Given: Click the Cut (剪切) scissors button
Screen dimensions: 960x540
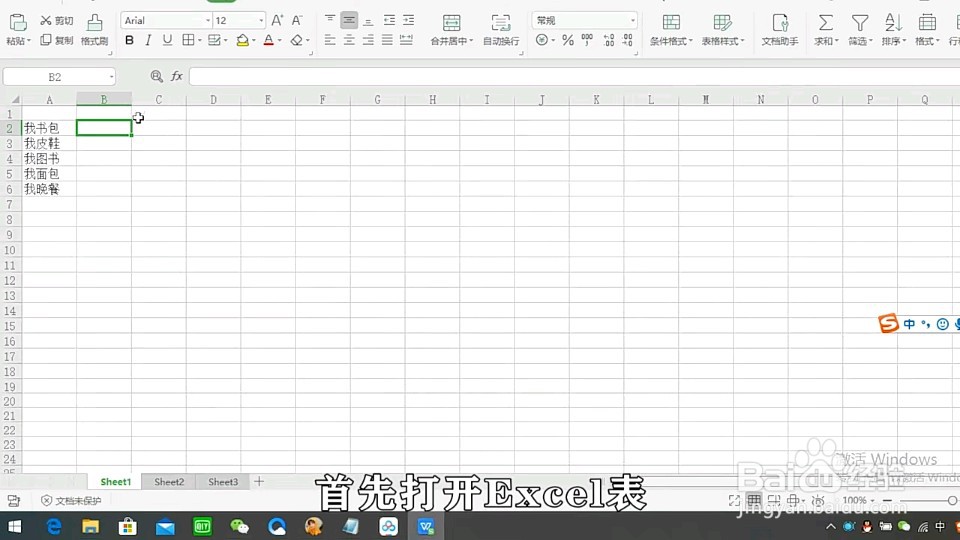Looking at the screenshot, I should (x=56, y=20).
